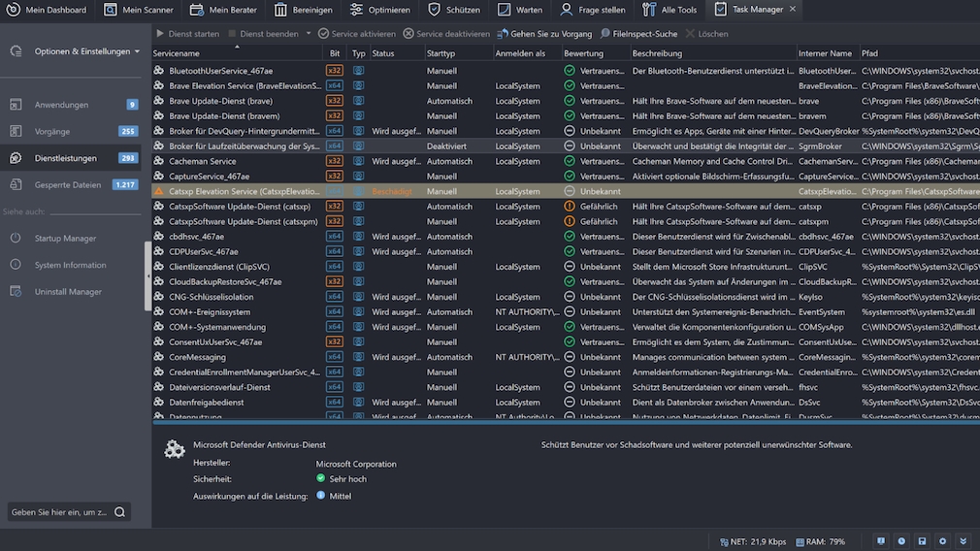This screenshot has width=980, height=551.
Task: Click the Dienst starten button
Action: (188, 34)
